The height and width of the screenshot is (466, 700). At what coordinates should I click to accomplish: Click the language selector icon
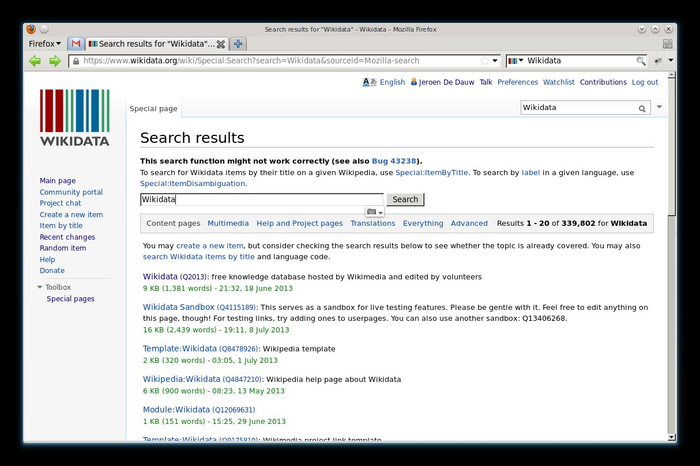pos(369,82)
